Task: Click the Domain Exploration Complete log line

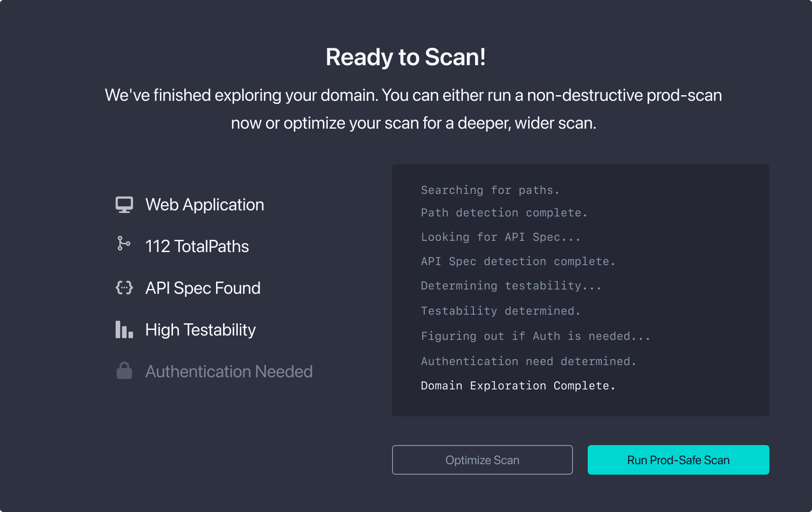Action: (517, 386)
